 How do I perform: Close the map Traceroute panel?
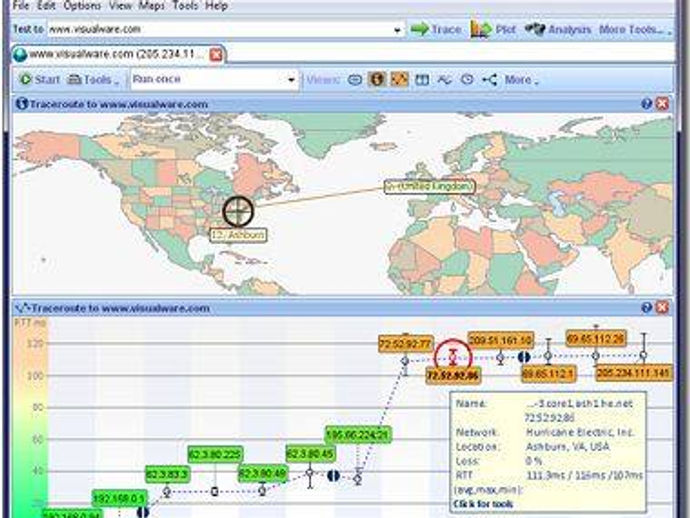click(662, 104)
